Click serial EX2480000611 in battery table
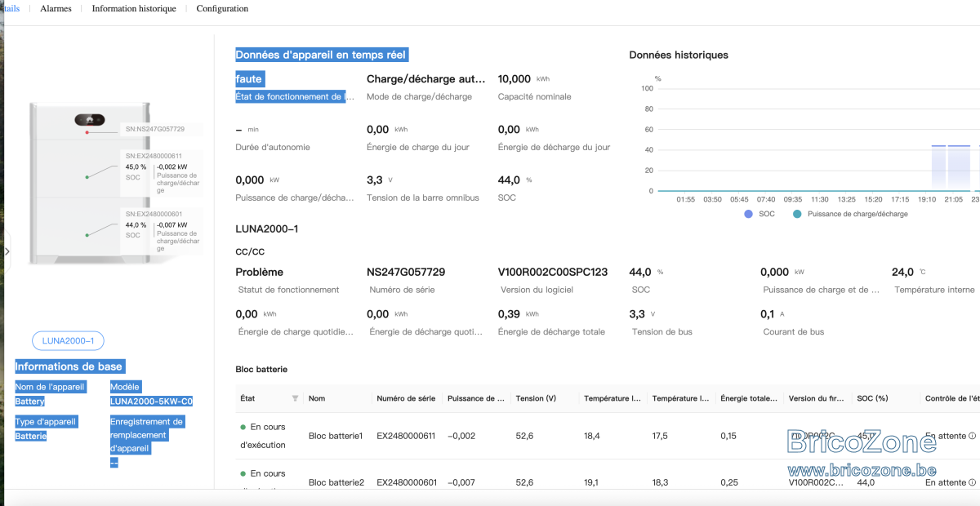This screenshot has width=980, height=506. [x=406, y=436]
